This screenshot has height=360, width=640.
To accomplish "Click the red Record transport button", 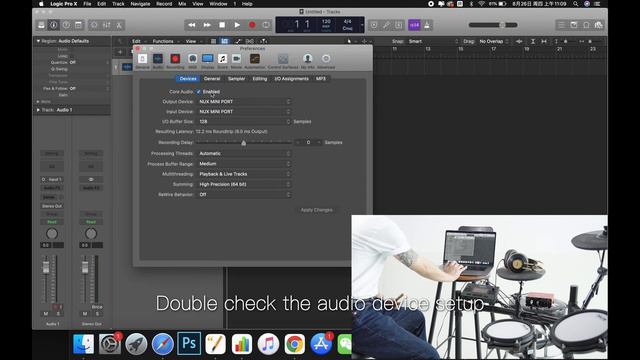I will pos(252,25).
